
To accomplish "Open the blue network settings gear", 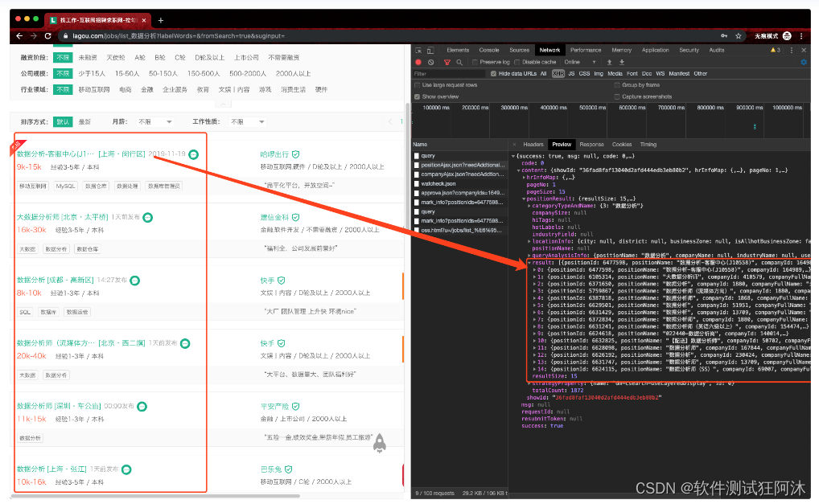I will tap(803, 62).
